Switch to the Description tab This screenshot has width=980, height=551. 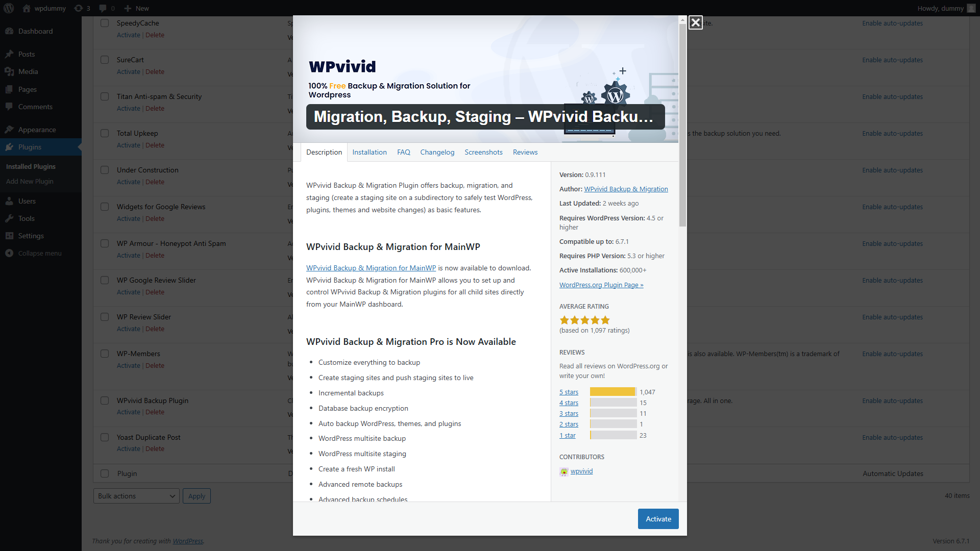point(324,152)
